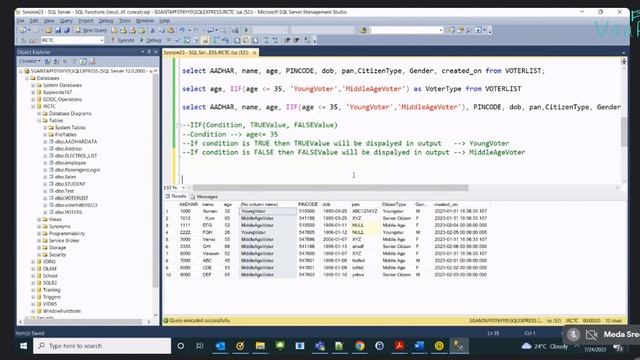Open Microsoft Teams from taskbar
640x360 pixels.
click(x=320, y=346)
